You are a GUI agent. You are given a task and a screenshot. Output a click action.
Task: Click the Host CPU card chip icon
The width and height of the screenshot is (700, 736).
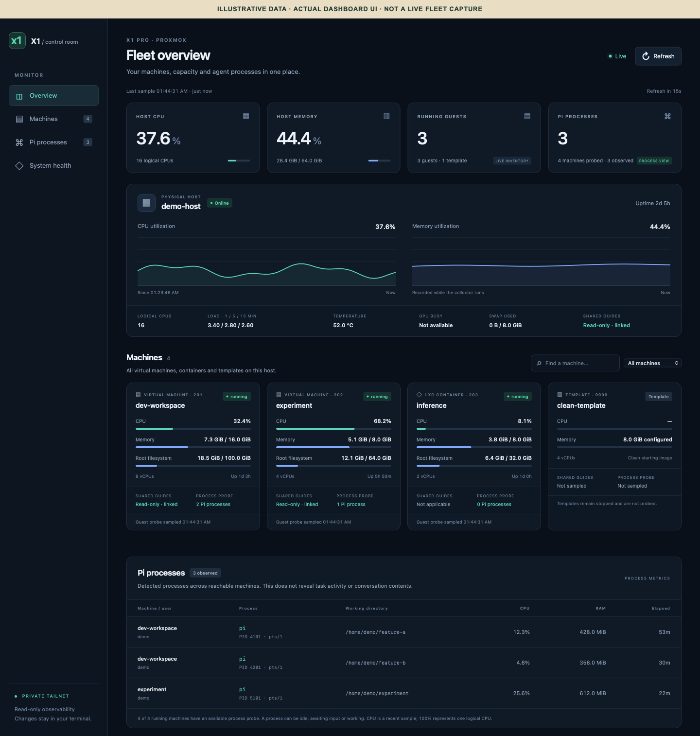coord(246,116)
